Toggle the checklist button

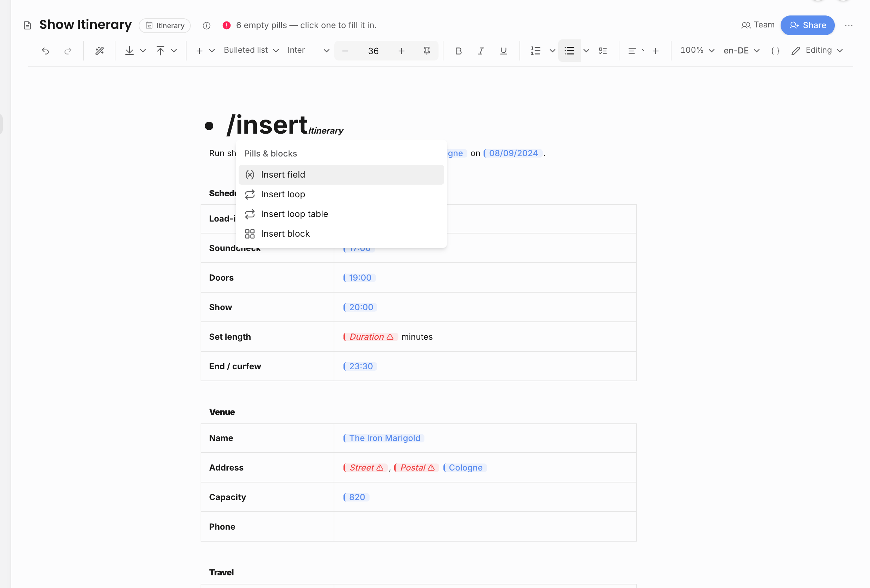click(603, 51)
